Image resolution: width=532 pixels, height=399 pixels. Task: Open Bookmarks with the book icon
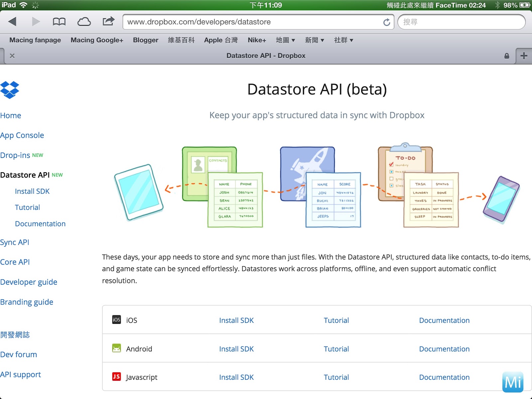click(x=59, y=21)
